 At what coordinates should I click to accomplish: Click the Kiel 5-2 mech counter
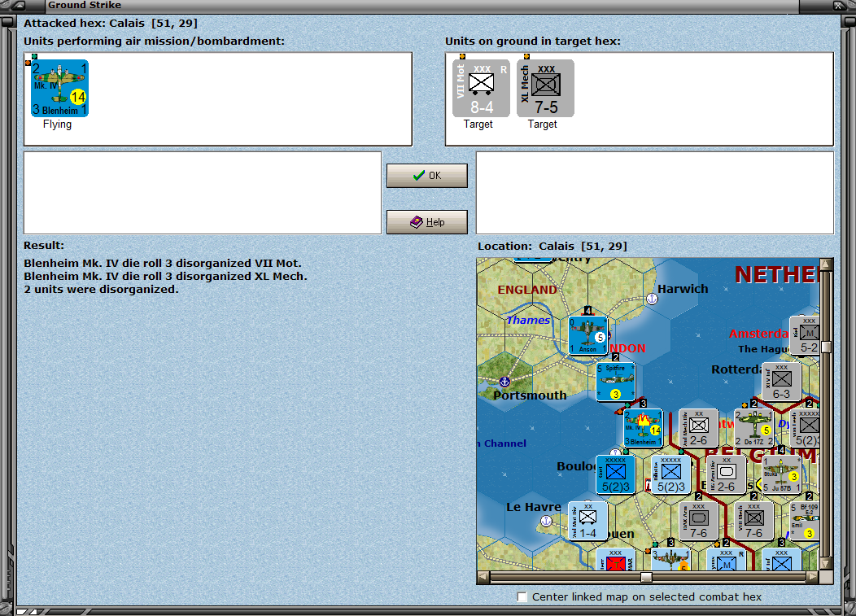(805, 335)
